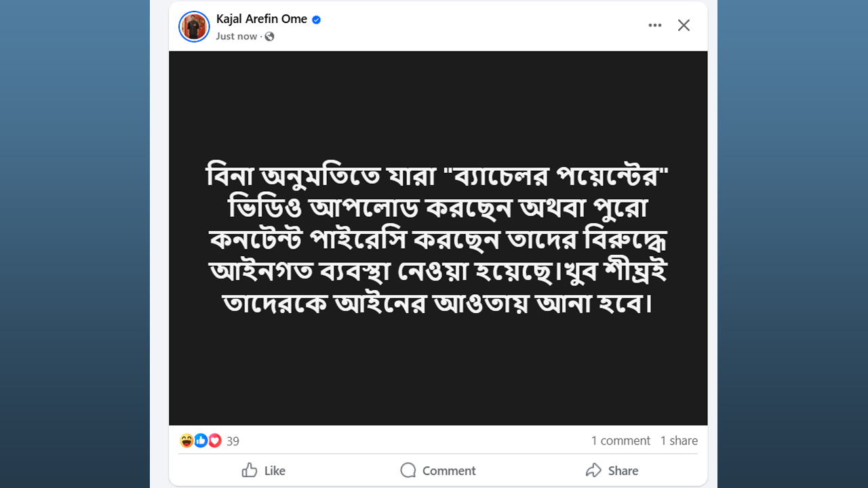Click the red heart Love reaction emoji
This screenshot has height=488, width=868.
click(x=215, y=441)
